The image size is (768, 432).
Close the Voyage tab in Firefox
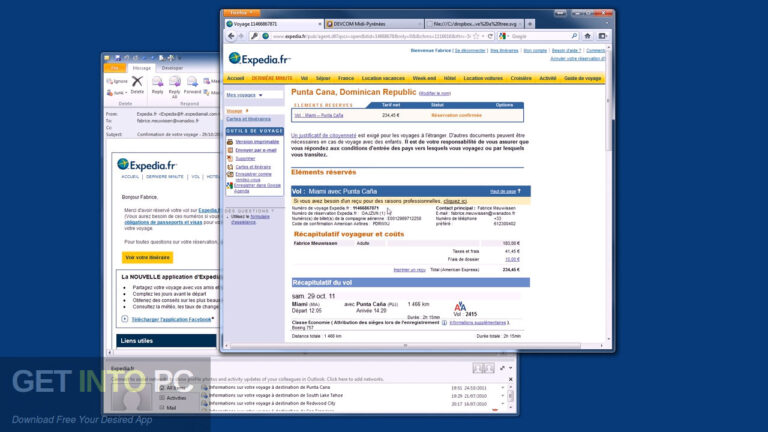(x=320, y=24)
